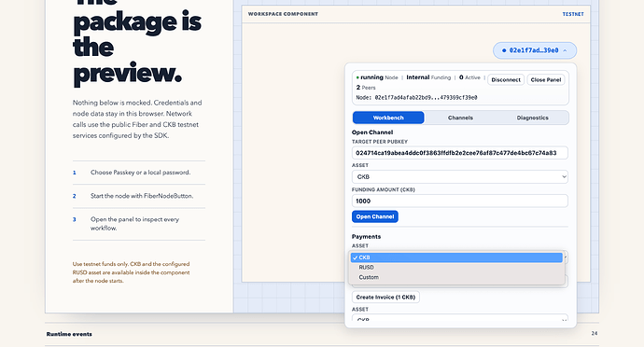
Task: Switch to the Channels tab
Action: click(x=460, y=118)
